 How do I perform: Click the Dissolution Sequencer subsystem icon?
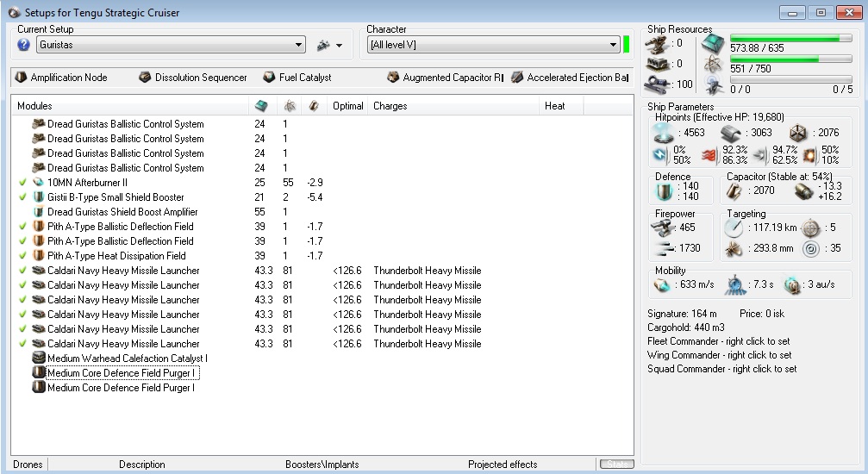point(145,78)
